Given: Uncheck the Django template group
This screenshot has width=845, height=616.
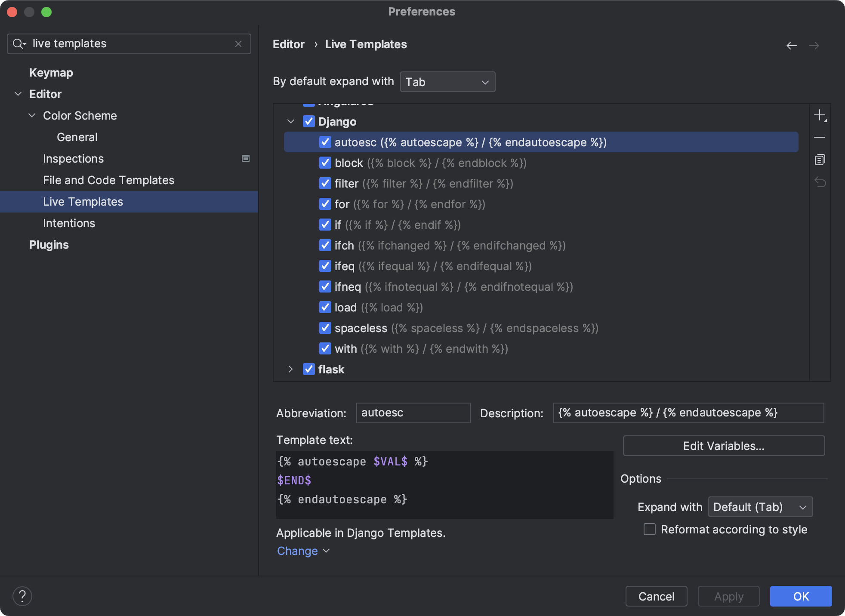Looking at the screenshot, I should tap(309, 121).
